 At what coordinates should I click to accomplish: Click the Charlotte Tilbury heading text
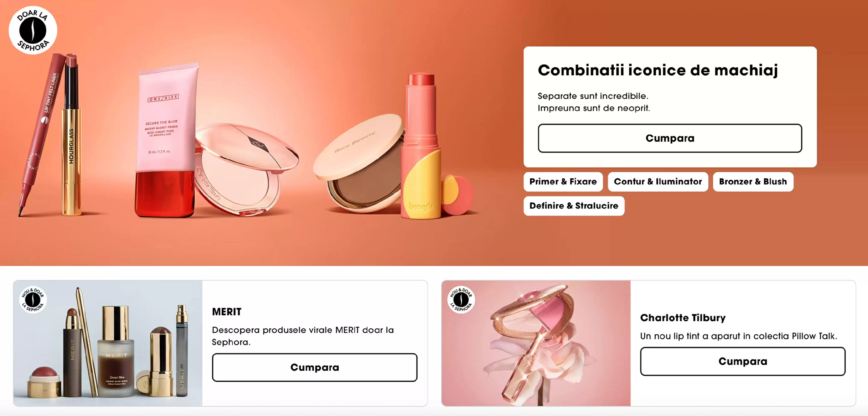(683, 318)
